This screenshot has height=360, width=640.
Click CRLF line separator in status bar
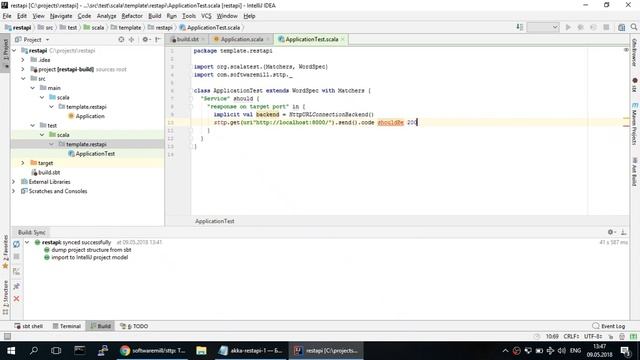click(x=571, y=336)
